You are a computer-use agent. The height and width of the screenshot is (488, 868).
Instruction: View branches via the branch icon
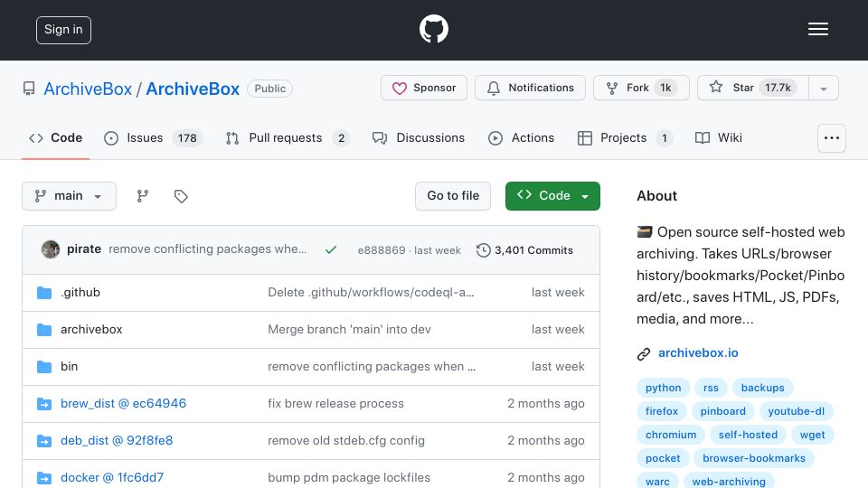tap(143, 196)
